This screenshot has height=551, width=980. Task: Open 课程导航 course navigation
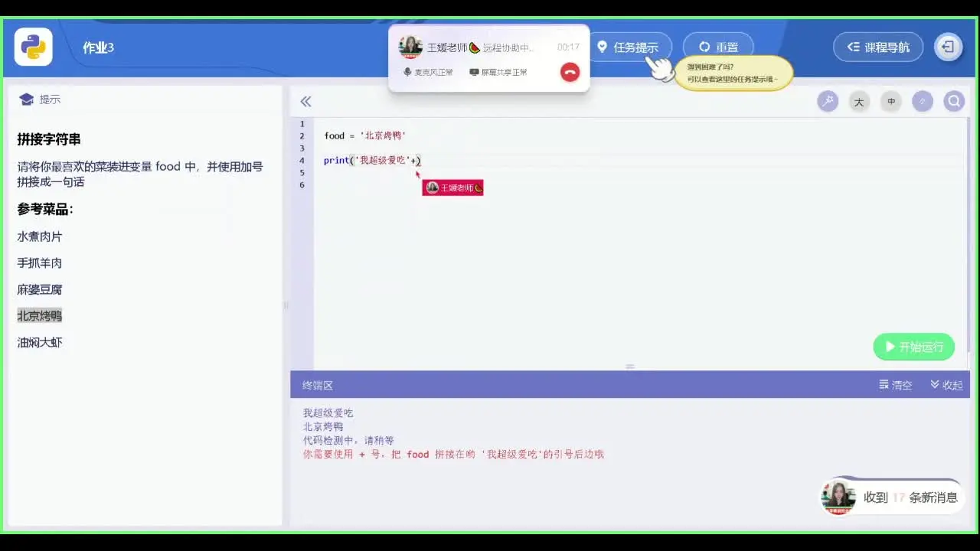click(x=877, y=47)
